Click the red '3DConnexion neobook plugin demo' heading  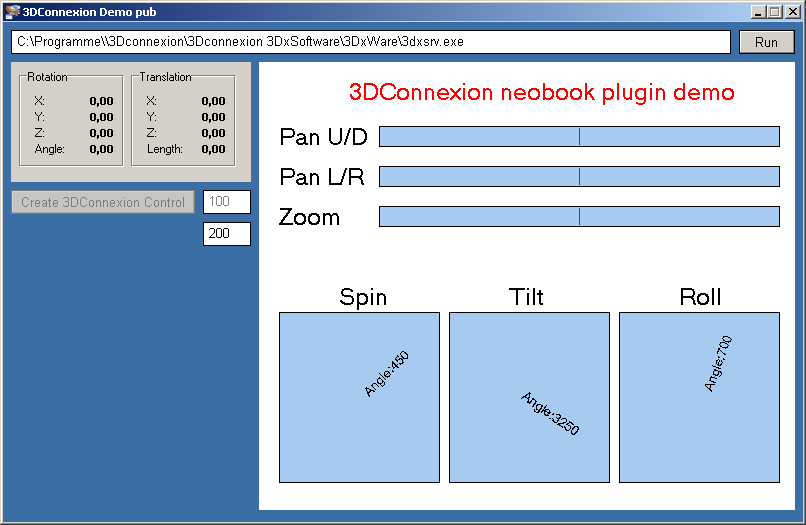click(x=541, y=93)
